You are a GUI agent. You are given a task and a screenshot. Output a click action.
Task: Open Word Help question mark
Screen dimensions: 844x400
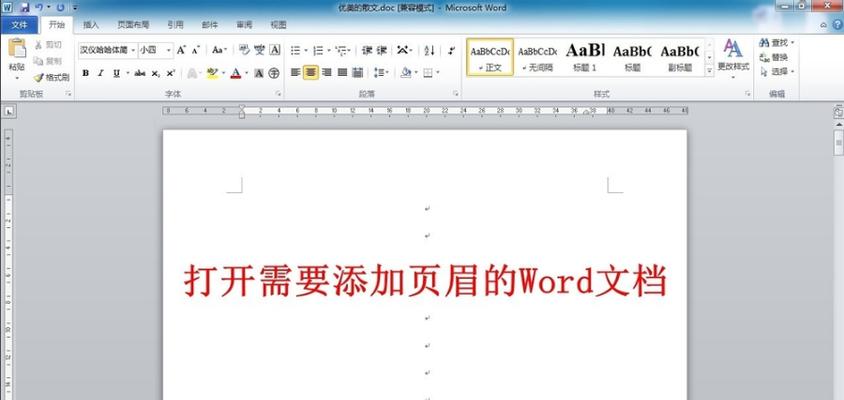(x=837, y=25)
